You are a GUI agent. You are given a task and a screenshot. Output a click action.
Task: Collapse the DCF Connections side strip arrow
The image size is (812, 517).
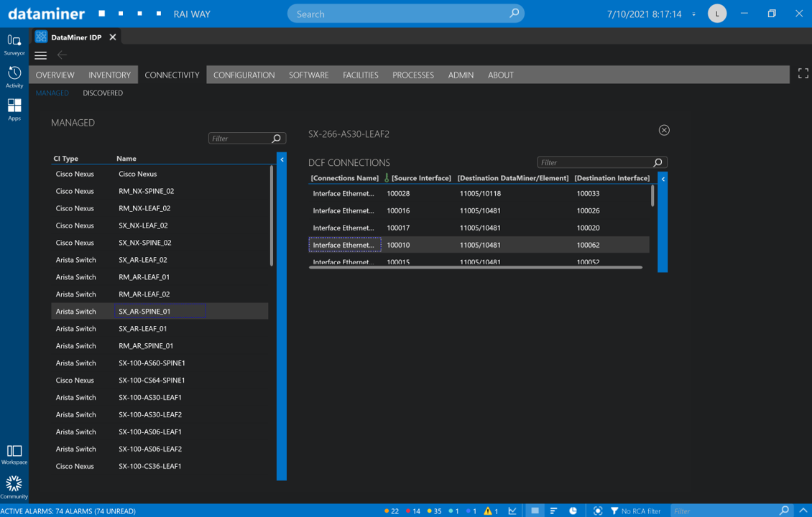click(x=663, y=179)
